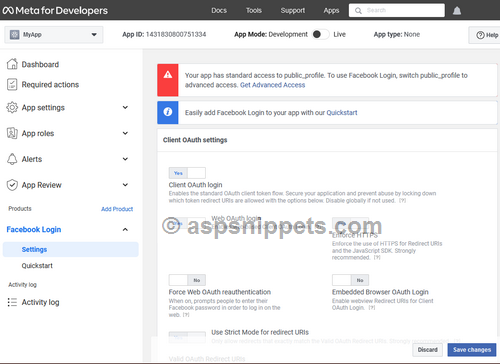The image size is (500, 364).
Task: Click the Quickstart link in info banner
Action: tap(342, 113)
